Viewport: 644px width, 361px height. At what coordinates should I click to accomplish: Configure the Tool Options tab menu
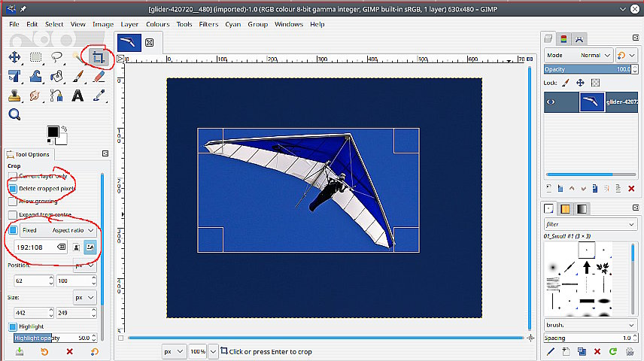105,153
